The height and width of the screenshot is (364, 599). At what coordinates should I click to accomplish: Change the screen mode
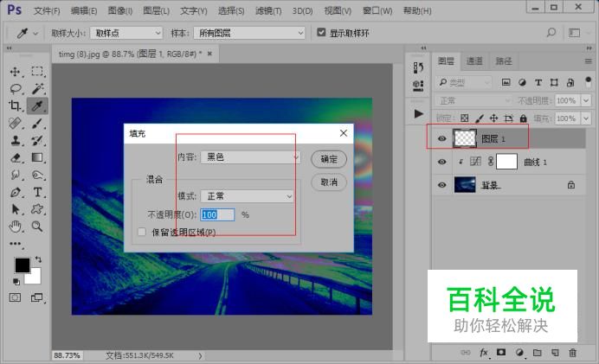[x=37, y=297]
